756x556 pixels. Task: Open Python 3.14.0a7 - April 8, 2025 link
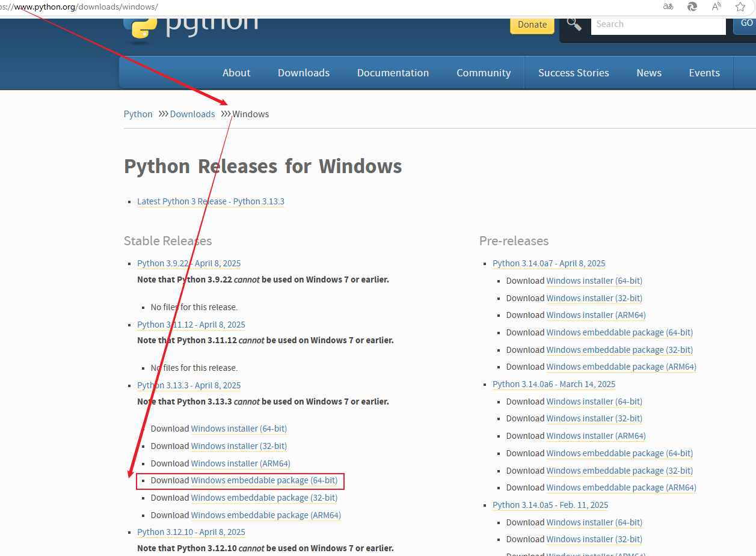tap(549, 263)
